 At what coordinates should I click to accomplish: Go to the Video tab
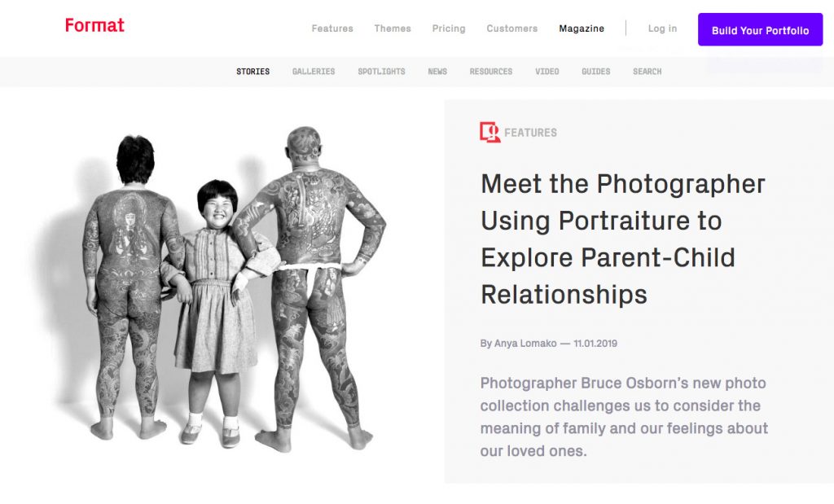click(x=547, y=72)
